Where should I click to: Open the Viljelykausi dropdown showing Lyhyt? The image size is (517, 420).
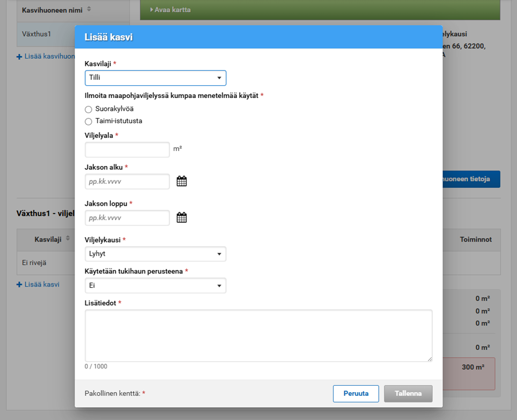point(156,254)
